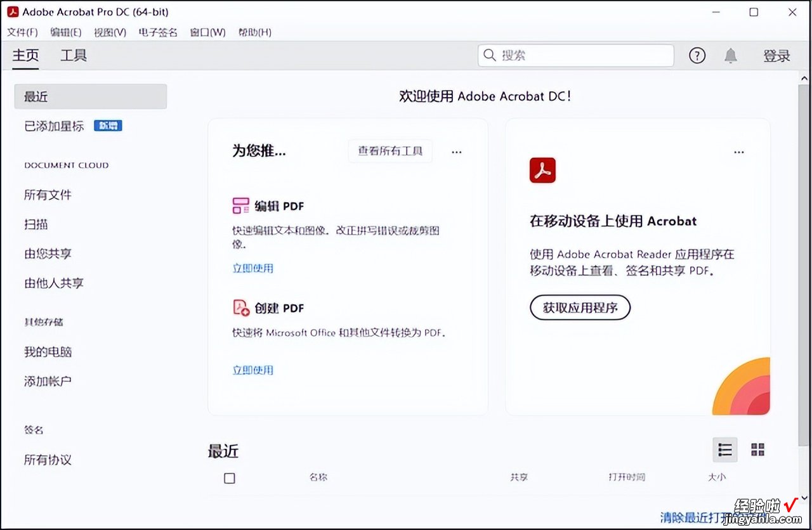
Task: Open 所有文件 in Document Cloud
Action: 48,195
